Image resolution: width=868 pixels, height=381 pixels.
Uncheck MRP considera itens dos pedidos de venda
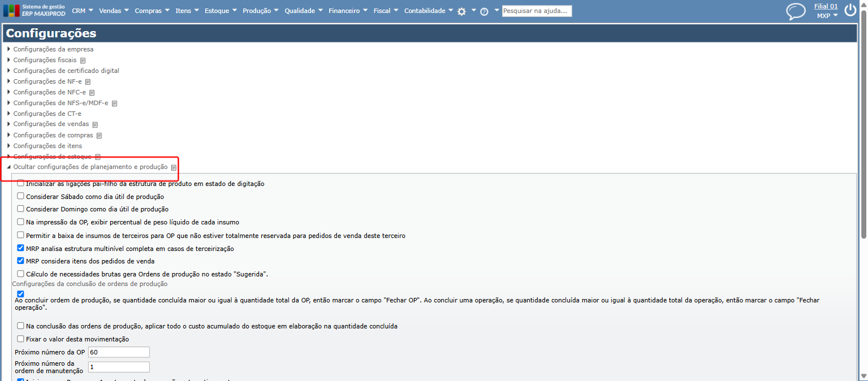tap(21, 261)
